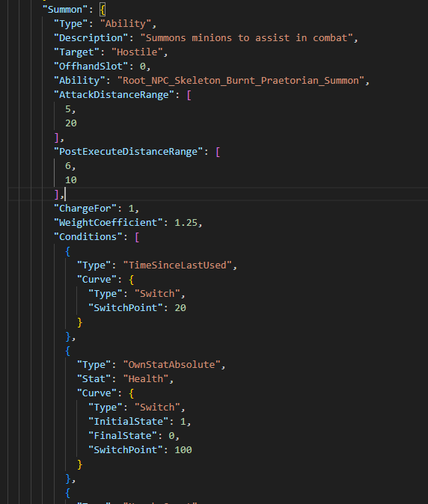The width and height of the screenshot is (428, 504).
Task: Click the "Summons minions to assist in combat" string
Action: 247,38
